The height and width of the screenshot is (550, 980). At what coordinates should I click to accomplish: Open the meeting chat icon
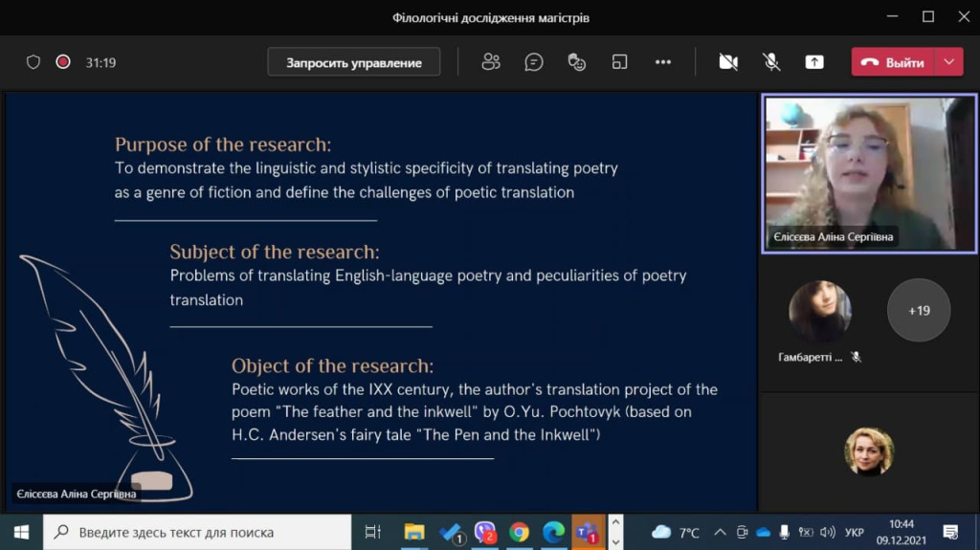(x=534, y=62)
